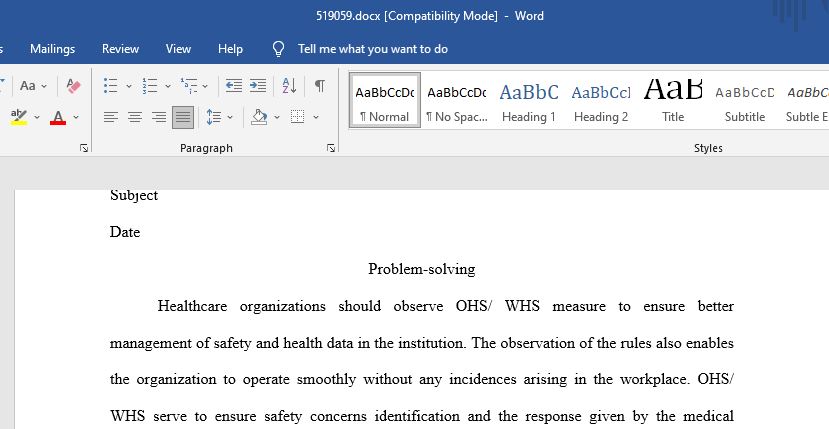
Task: Open Text Highlight Color dropdown arrow
Action: (36, 117)
